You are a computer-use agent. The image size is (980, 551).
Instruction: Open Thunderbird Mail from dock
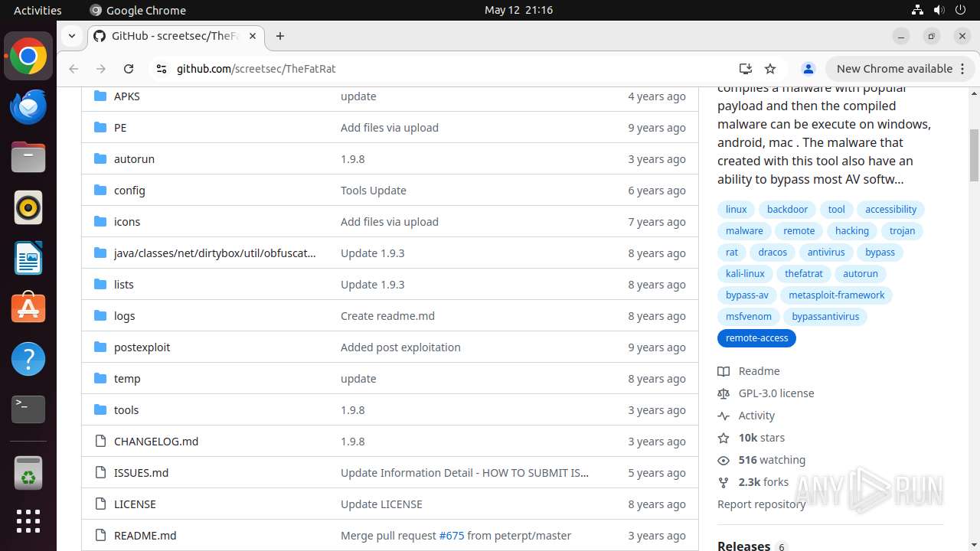[28, 107]
